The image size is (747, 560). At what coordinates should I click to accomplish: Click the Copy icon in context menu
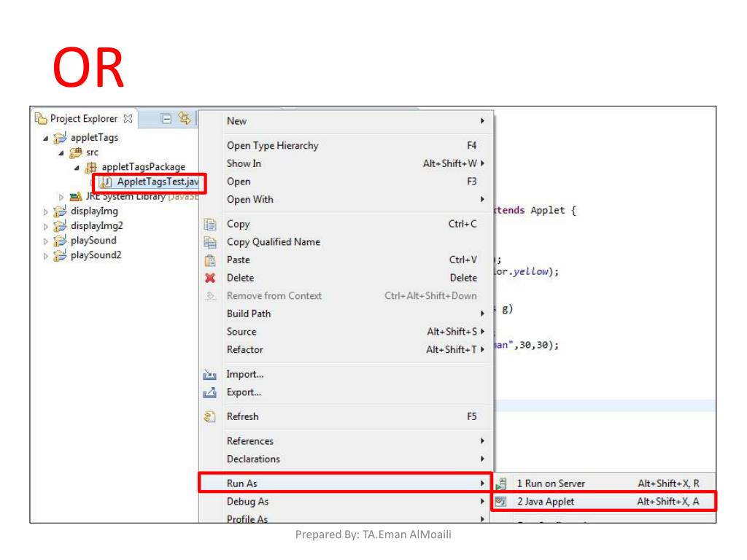210,225
